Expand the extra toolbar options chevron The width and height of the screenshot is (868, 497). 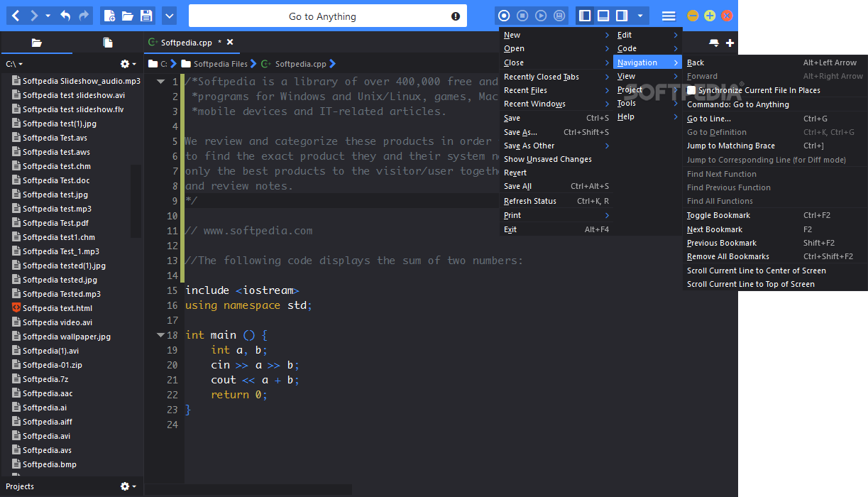coord(169,16)
